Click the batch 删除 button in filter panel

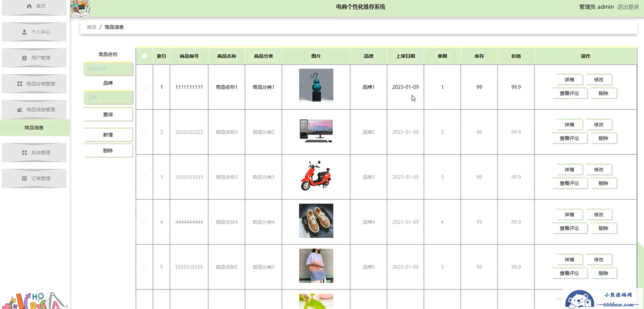108,151
